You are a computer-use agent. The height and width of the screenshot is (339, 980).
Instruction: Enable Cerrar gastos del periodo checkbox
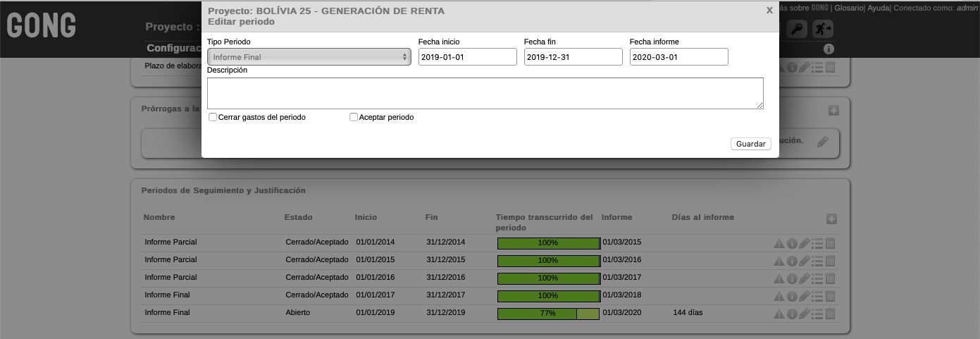pos(213,118)
